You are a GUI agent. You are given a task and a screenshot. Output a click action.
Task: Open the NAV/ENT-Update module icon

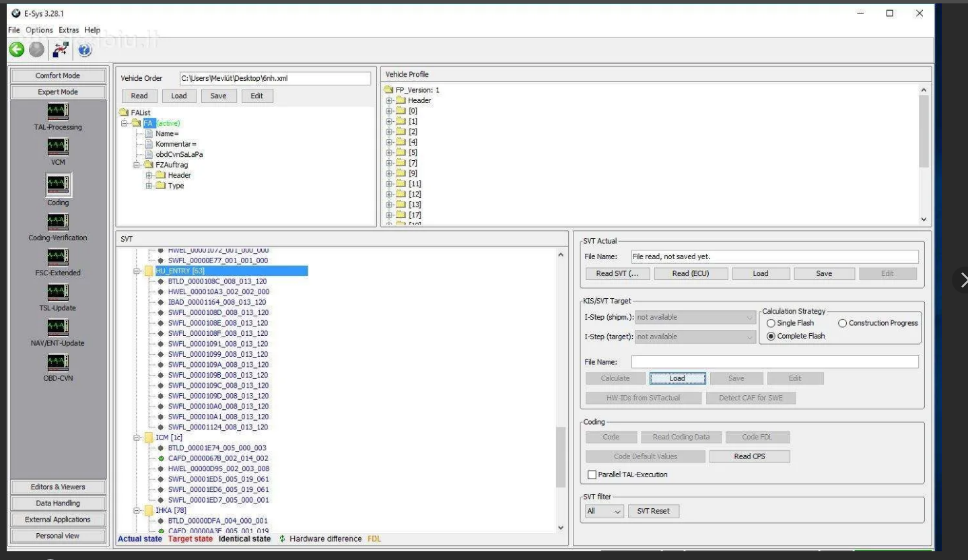[x=57, y=327]
